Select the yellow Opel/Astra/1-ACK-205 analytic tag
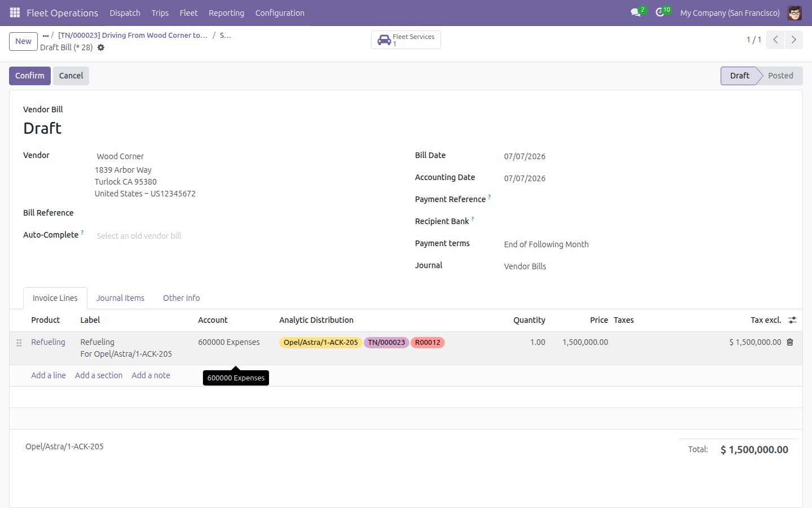 320,343
